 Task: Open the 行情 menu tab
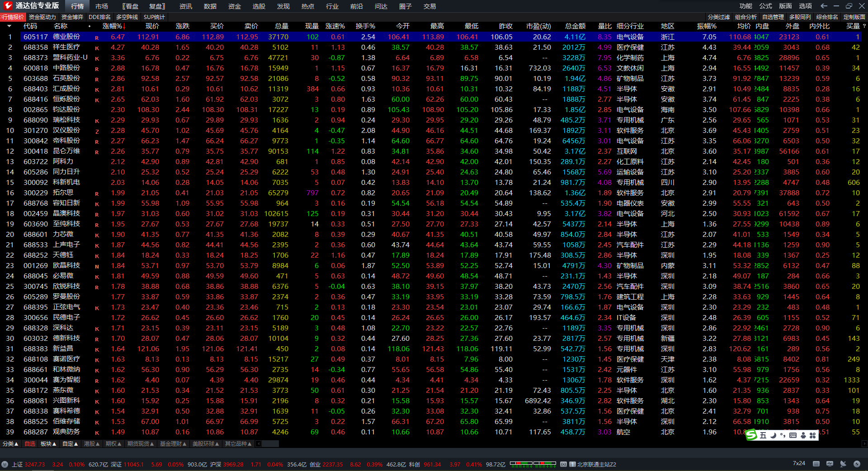point(77,6)
